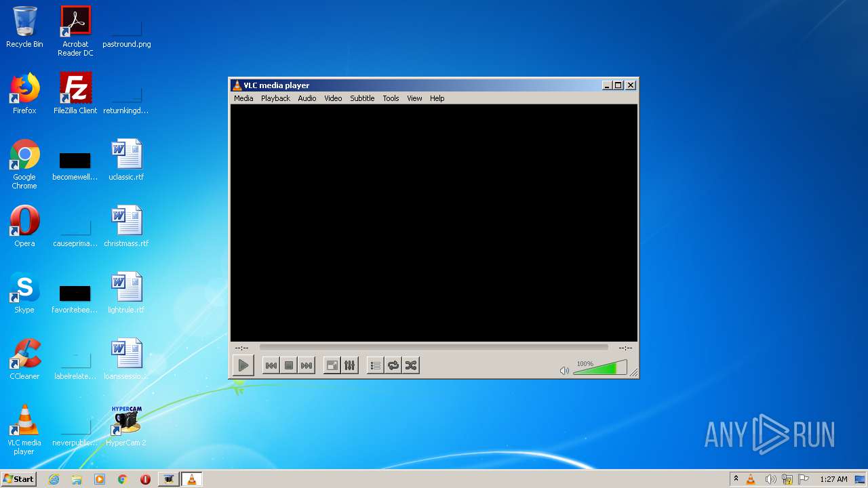
Task: Show extended settings (equalizer icon)
Action: click(349, 365)
